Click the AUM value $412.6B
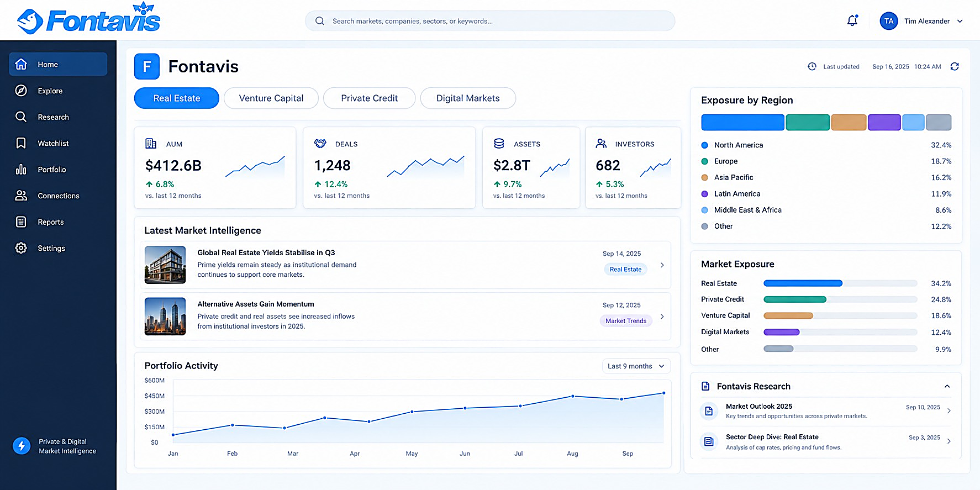The height and width of the screenshot is (490, 980). [173, 165]
